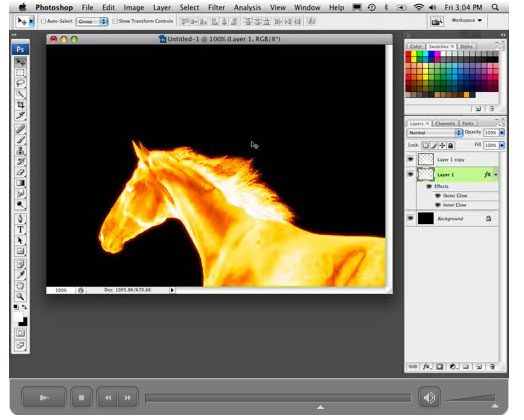
Task: Open the Workspace dropdown
Action: tap(467, 20)
